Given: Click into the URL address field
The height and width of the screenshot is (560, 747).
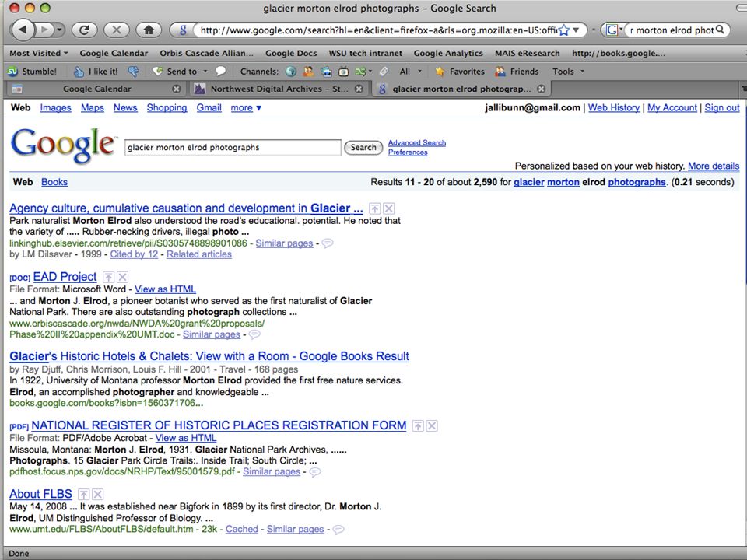Looking at the screenshot, I should pyautogui.click(x=379, y=30).
